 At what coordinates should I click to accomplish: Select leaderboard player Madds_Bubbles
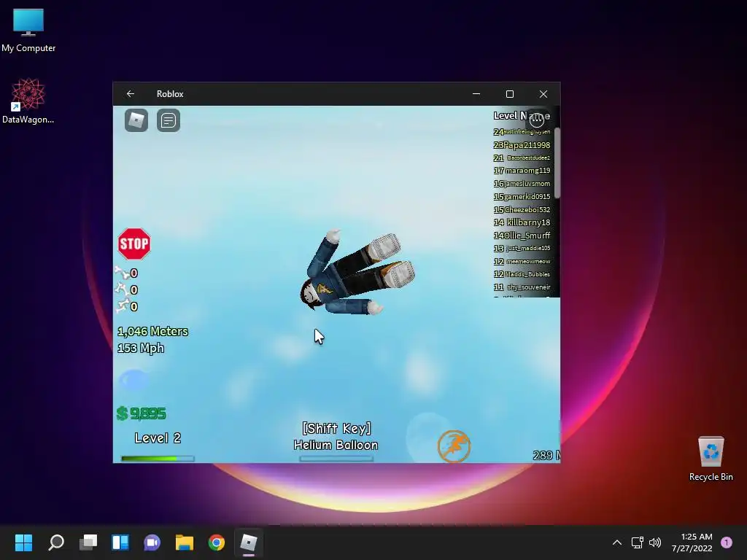pos(527,274)
